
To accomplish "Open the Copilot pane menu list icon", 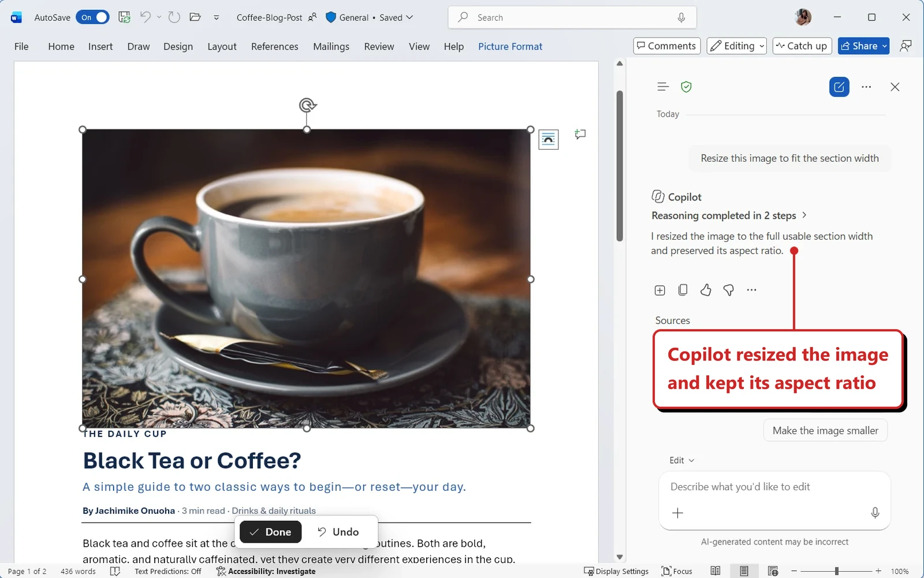I will point(663,87).
